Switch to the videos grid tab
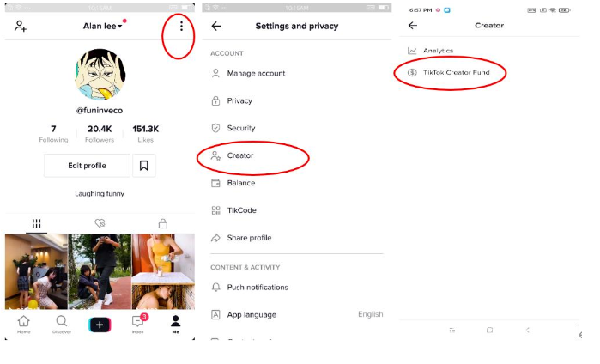The image size is (600, 364). (36, 223)
